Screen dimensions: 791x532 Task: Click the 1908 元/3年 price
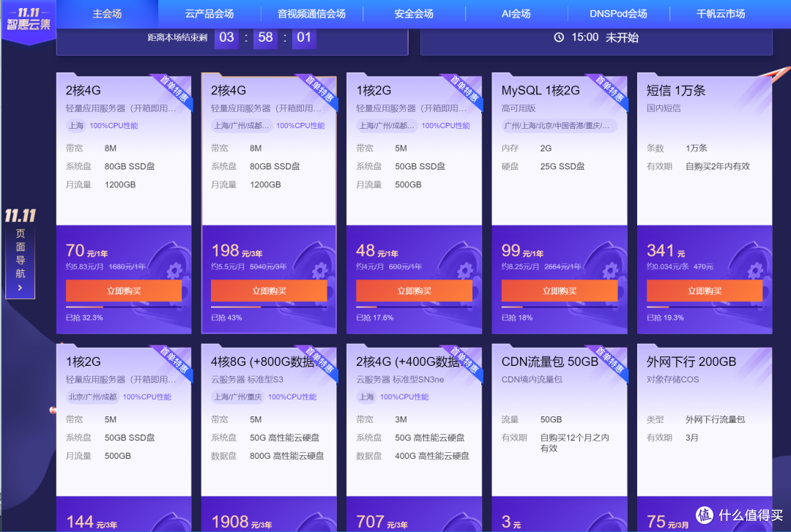point(241,522)
